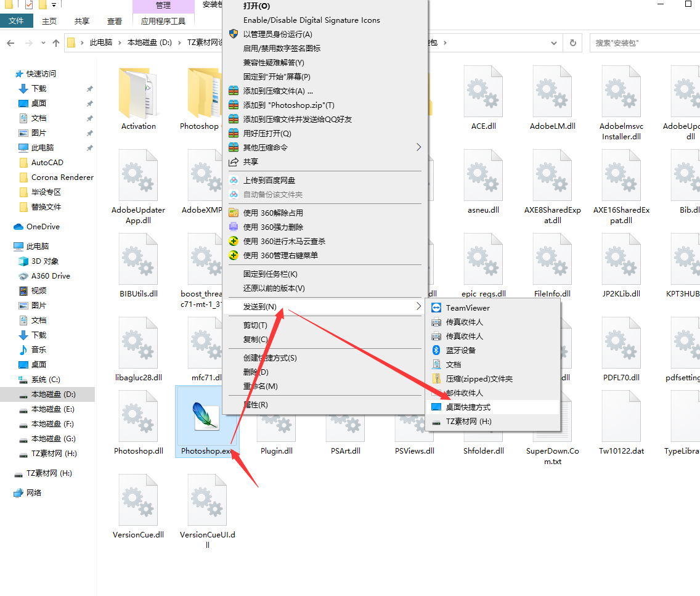Image resolution: width=700 pixels, height=596 pixels.
Task: Open 网络 in navigation pane
Action: pos(33,492)
